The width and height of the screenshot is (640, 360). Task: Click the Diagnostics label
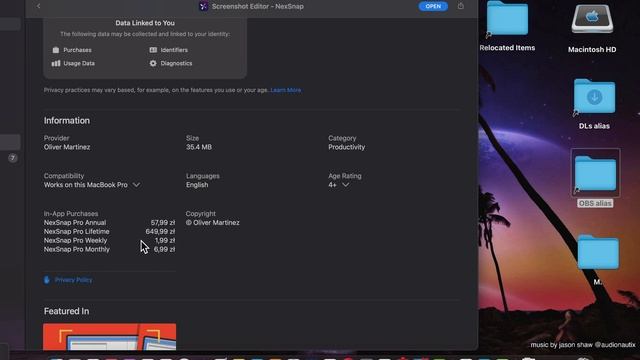[176, 63]
